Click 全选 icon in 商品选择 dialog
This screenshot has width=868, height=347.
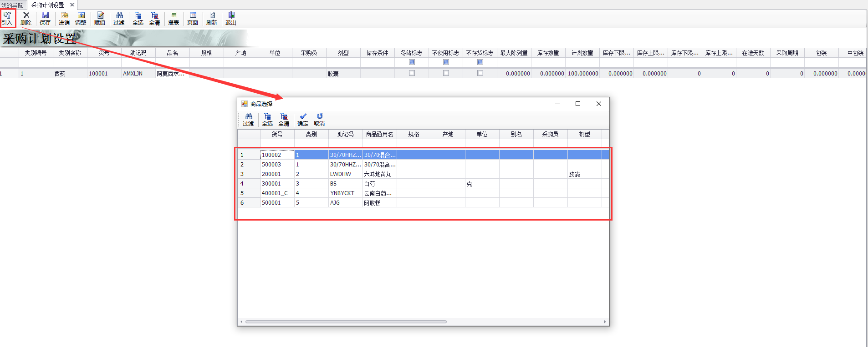click(x=267, y=120)
